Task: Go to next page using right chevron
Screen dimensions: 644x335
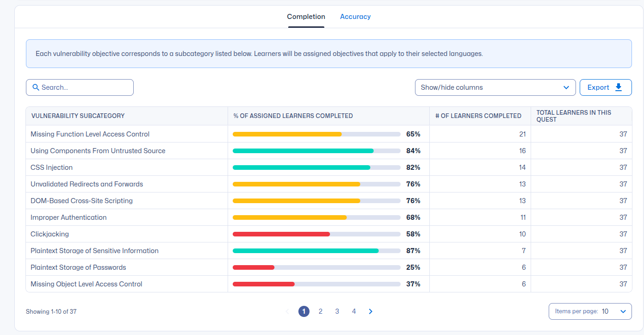Action: click(371, 311)
